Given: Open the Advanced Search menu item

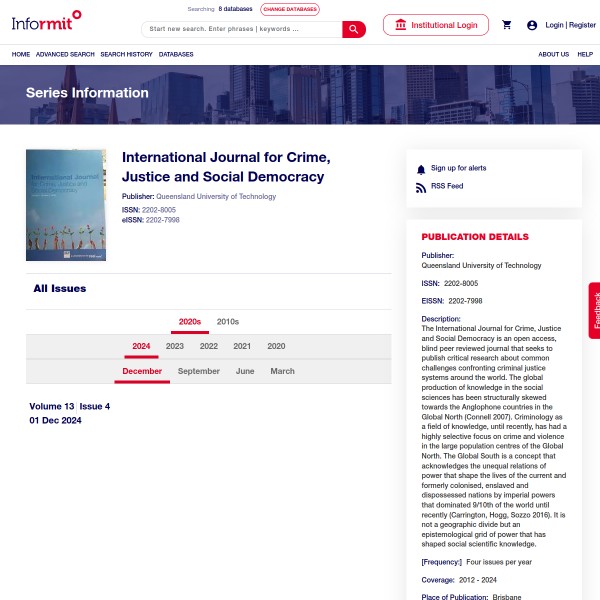Looking at the screenshot, I should click(x=65, y=54).
